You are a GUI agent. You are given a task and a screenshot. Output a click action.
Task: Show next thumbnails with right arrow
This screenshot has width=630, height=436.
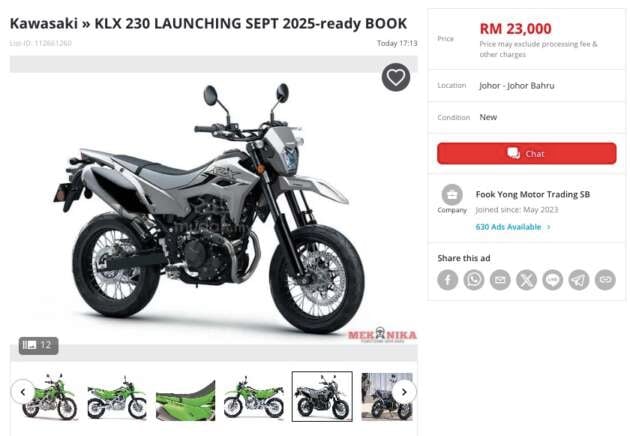(404, 391)
